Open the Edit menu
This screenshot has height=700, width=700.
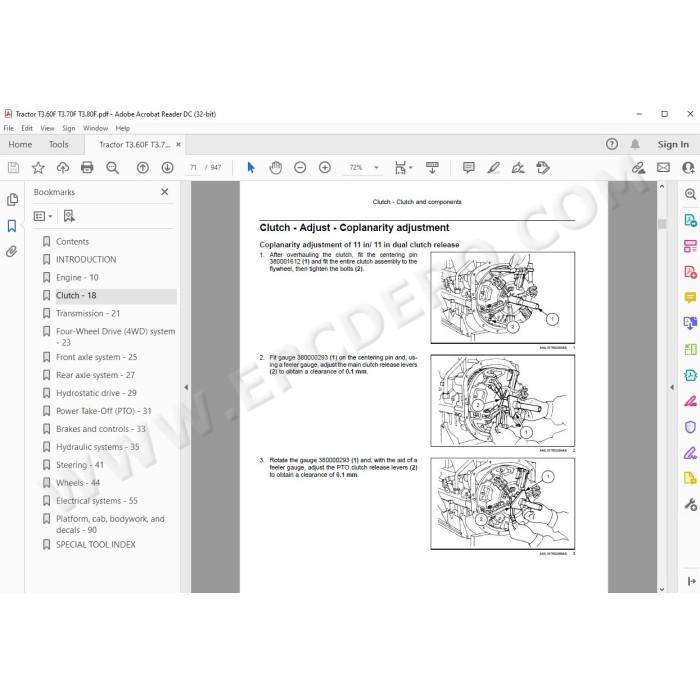click(x=27, y=128)
